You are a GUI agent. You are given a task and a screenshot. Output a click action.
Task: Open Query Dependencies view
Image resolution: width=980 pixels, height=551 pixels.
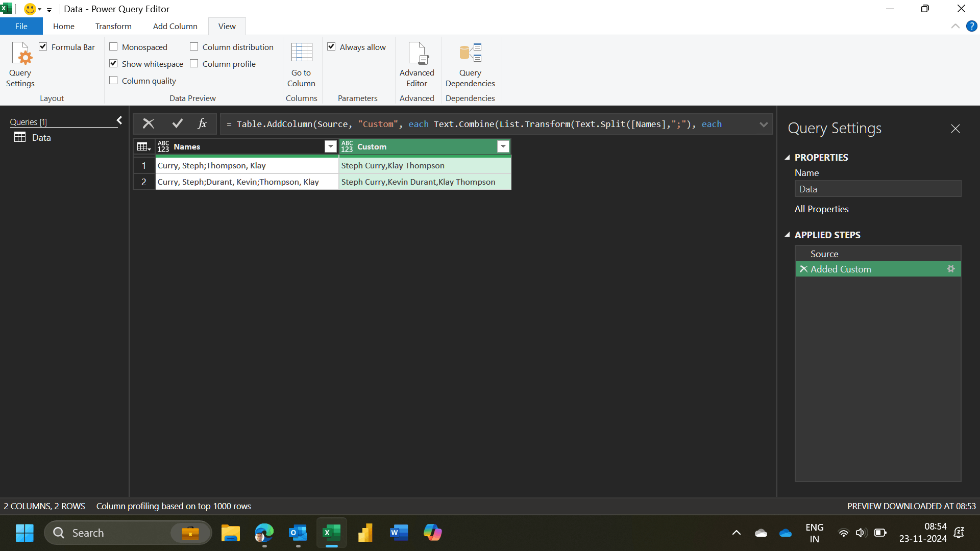click(x=470, y=64)
